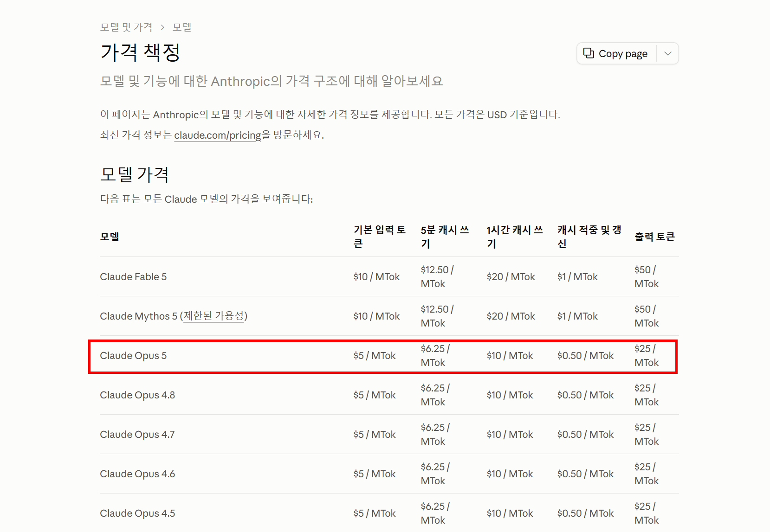This screenshot has width=770, height=532.
Task: Click the '모델 가격' section heading
Action: pos(135,174)
